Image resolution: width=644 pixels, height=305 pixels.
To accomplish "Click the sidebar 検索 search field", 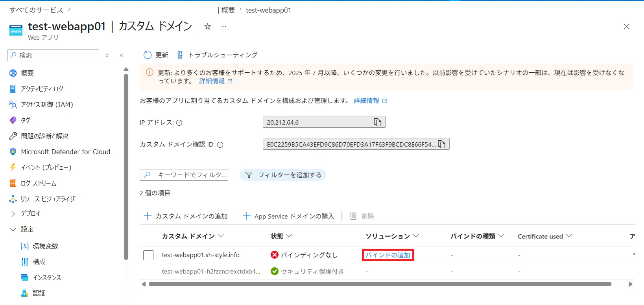I will coord(53,55).
